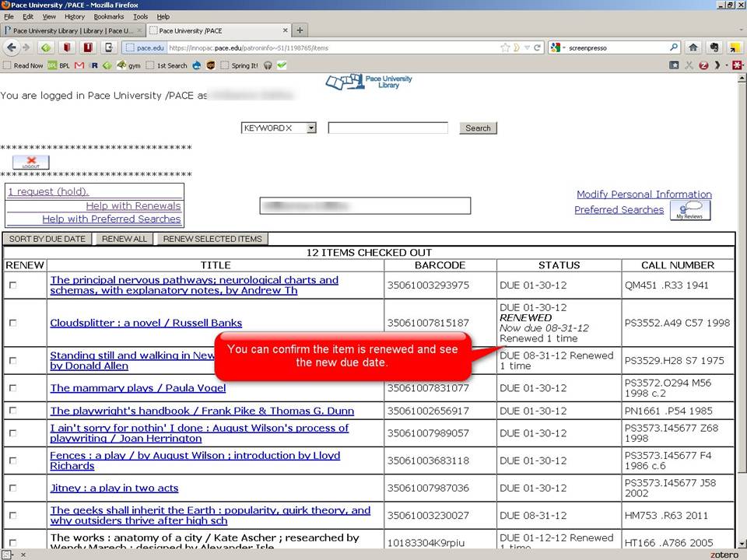Check renew box for The mammary plays

pos(13,387)
